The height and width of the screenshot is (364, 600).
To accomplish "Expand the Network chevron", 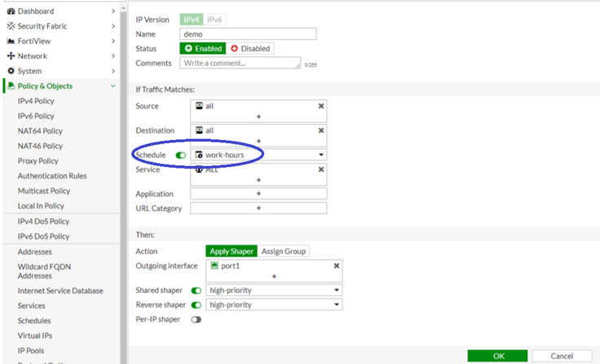I will tap(112, 56).
